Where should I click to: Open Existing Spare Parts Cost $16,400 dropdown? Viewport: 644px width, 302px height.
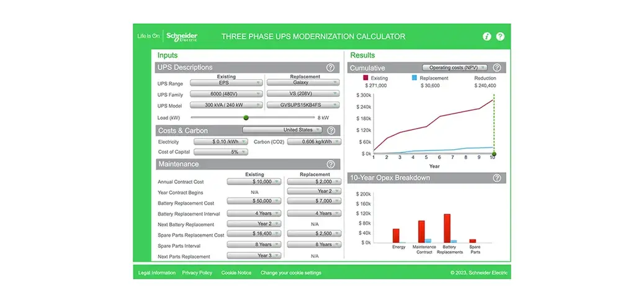[254, 234]
